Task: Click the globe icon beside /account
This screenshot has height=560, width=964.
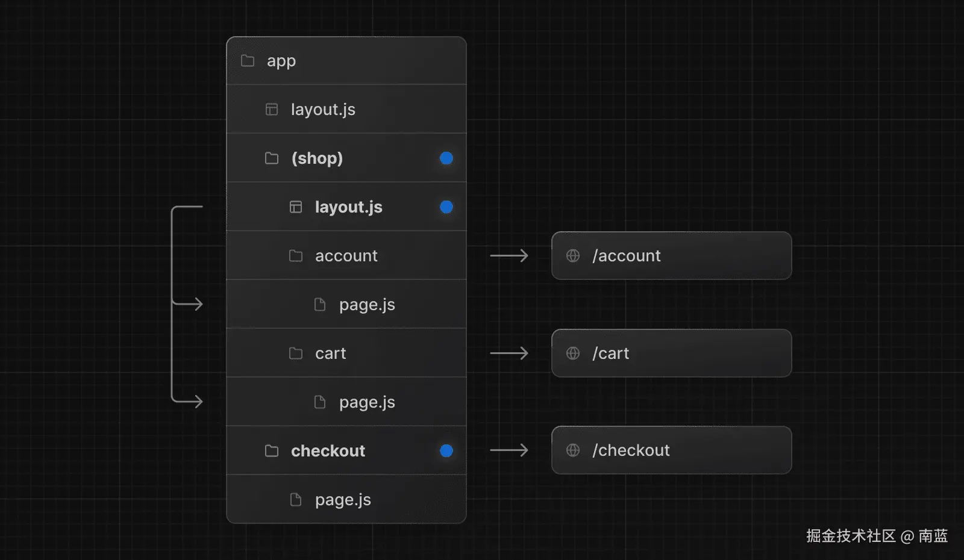Action: 573,256
